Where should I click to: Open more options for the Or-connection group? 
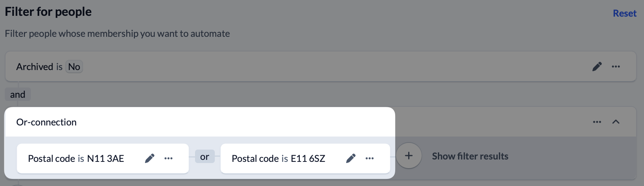[x=597, y=122]
